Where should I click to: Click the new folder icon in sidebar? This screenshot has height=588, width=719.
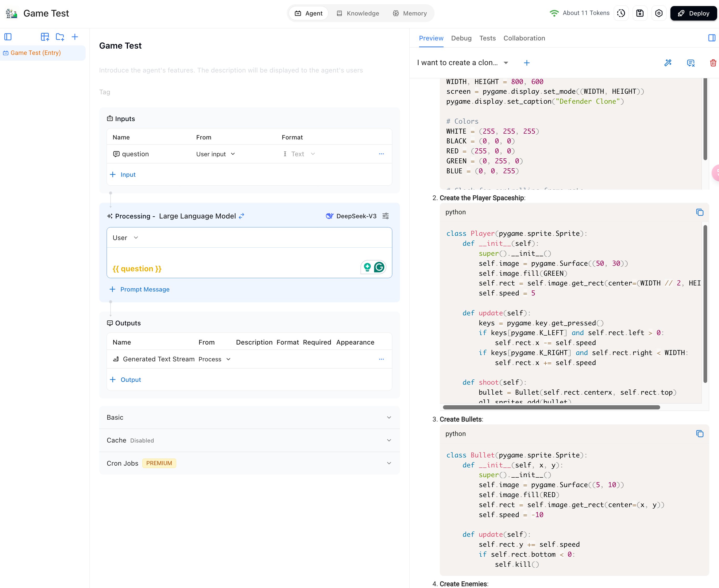click(60, 37)
